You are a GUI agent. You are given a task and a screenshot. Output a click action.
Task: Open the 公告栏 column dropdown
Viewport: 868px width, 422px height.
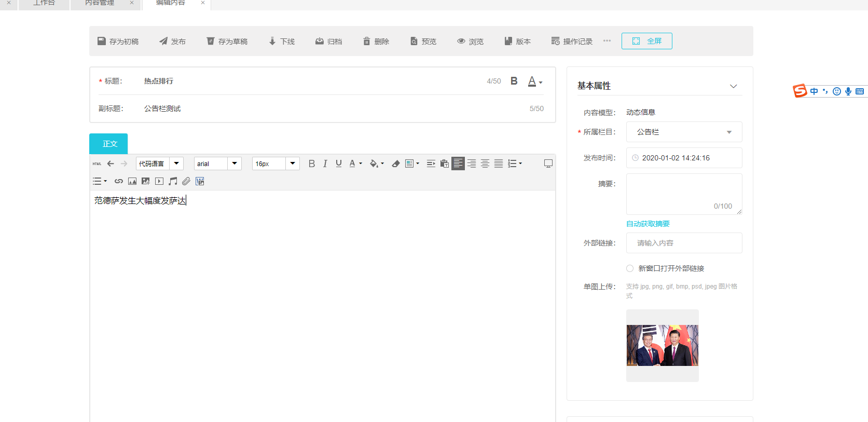684,132
